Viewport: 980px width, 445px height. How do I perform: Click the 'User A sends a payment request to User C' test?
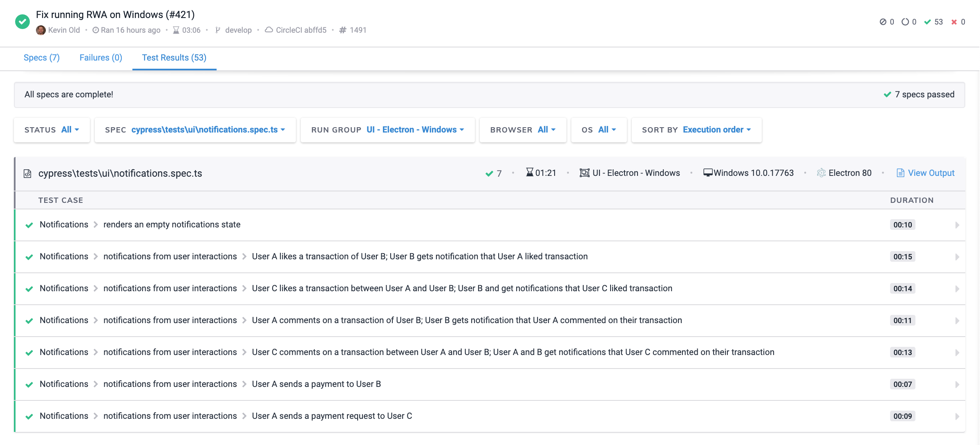(x=332, y=416)
